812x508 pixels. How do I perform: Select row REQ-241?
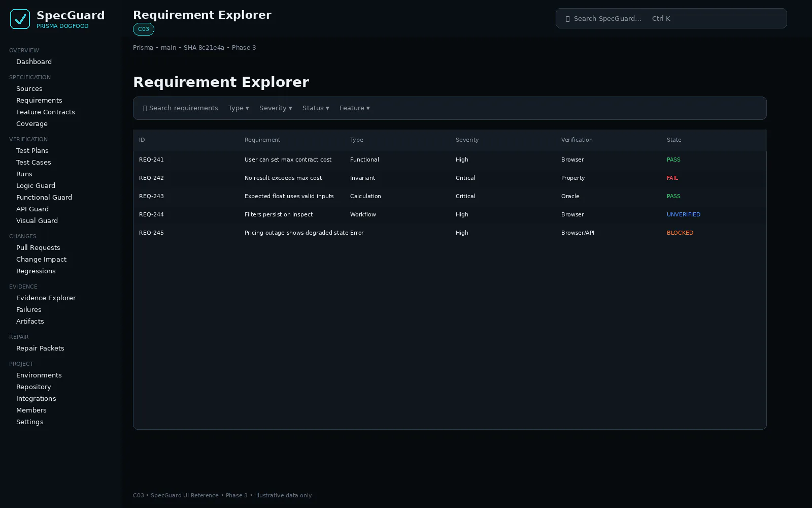pyautogui.click(x=450, y=160)
